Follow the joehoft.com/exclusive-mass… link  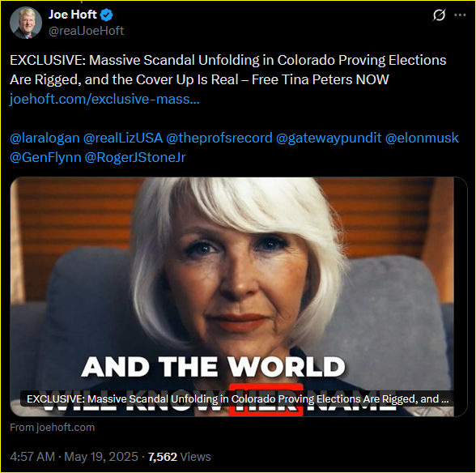(104, 99)
